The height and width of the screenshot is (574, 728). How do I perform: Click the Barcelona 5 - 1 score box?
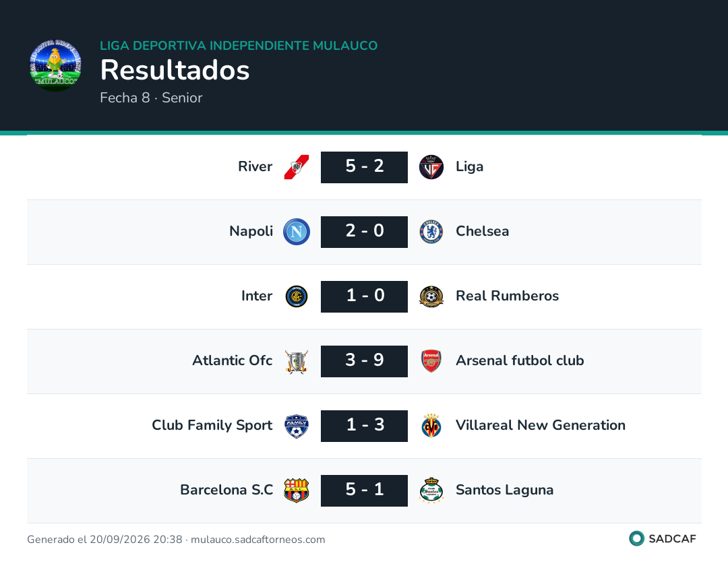(x=364, y=490)
